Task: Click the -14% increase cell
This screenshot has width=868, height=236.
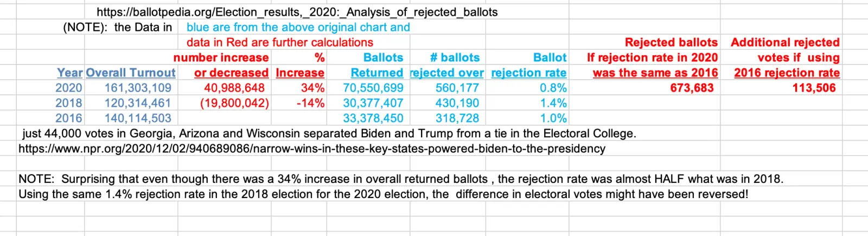Action: pyautogui.click(x=310, y=103)
